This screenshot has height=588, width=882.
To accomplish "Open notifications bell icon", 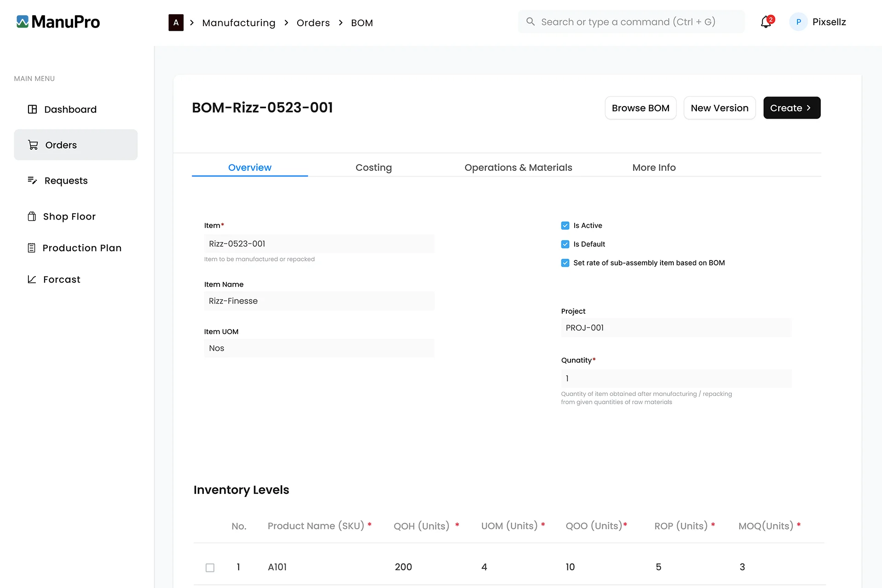I will point(766,22).
